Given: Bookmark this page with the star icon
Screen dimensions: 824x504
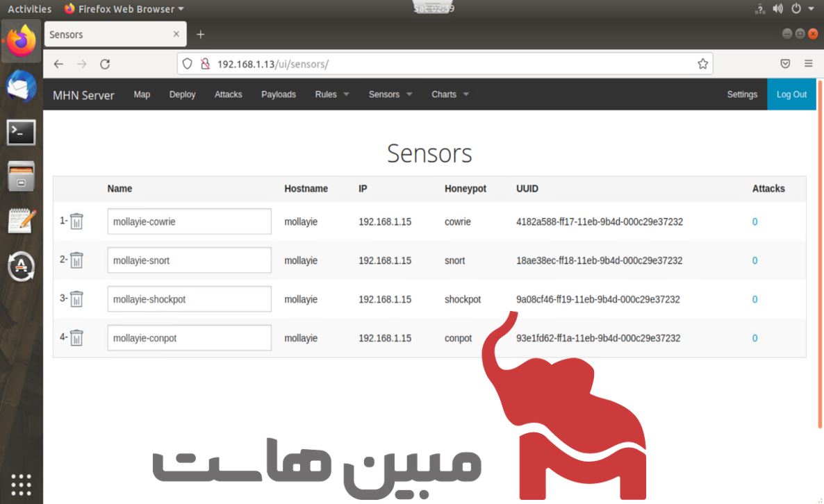Looking at the screenshot, I should [x=702, y=64].
